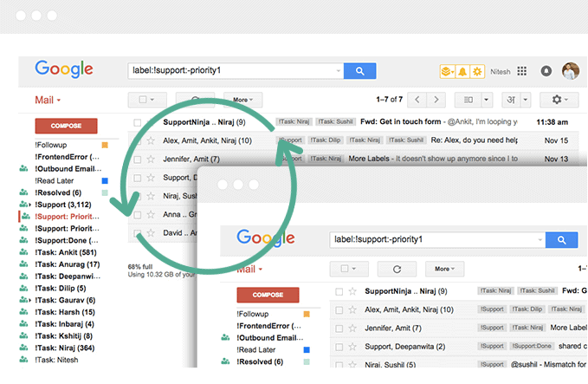Tick the Anna thread checkbox in back window
Screen dimensions: 588x384
[138, 215]
